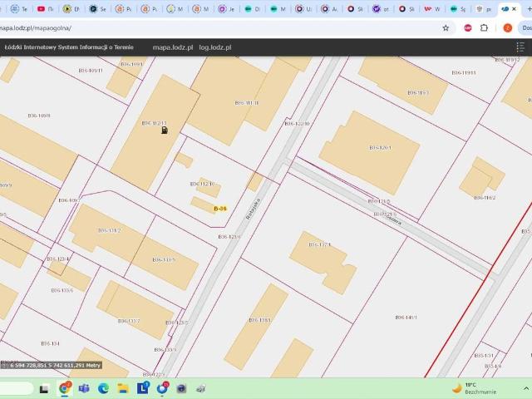Open the map layers list icon

pos(521,48)
